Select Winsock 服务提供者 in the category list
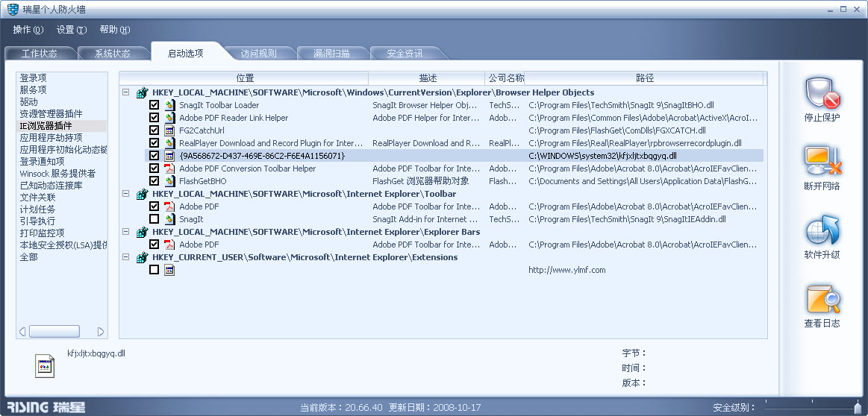Image resolution: width=868 pixels, height=416 pixels. tap(57, 174)
